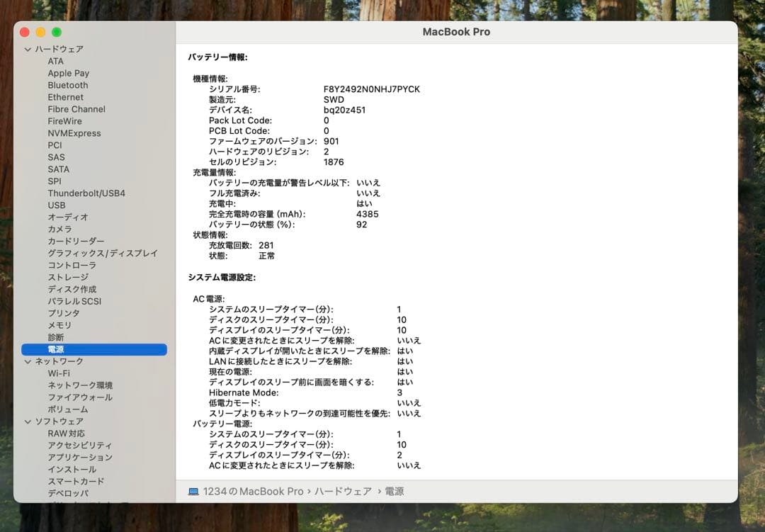The width and height of the screenshot is (765, 532).
Task: Open ストレージ hardware entry
Action: coord(68,277)
